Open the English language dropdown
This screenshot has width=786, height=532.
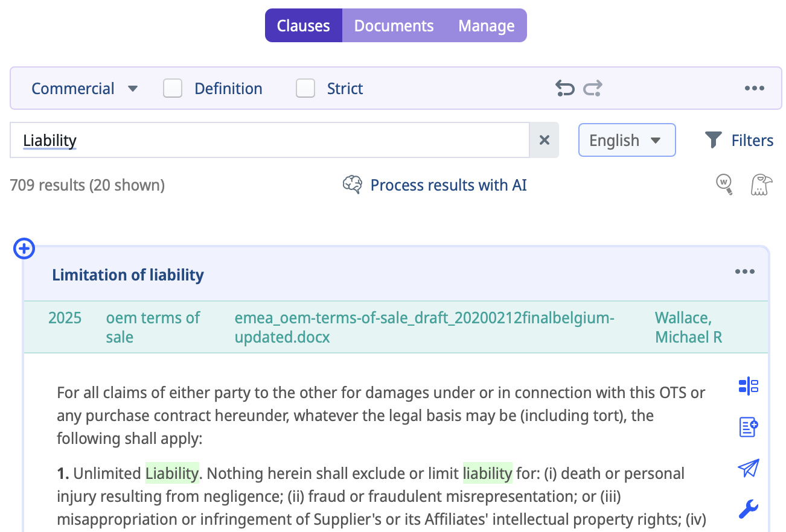(626, 141)
